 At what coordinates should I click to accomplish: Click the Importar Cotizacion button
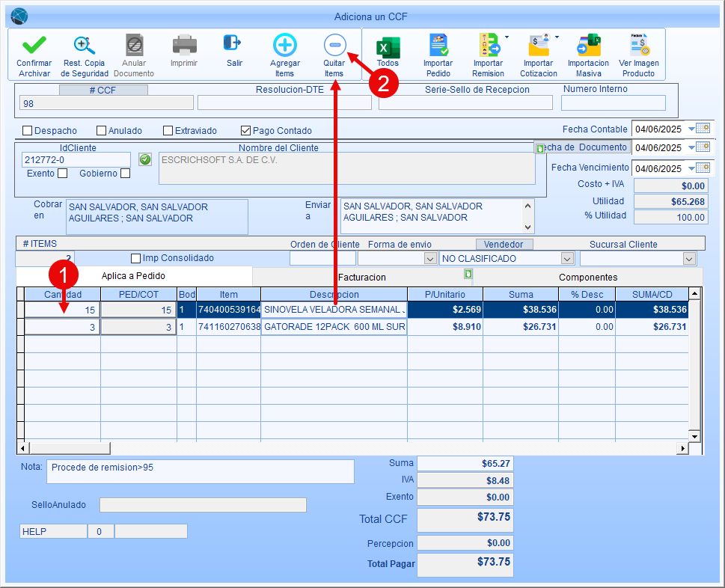pyautogui.click(x=538, y=45)
